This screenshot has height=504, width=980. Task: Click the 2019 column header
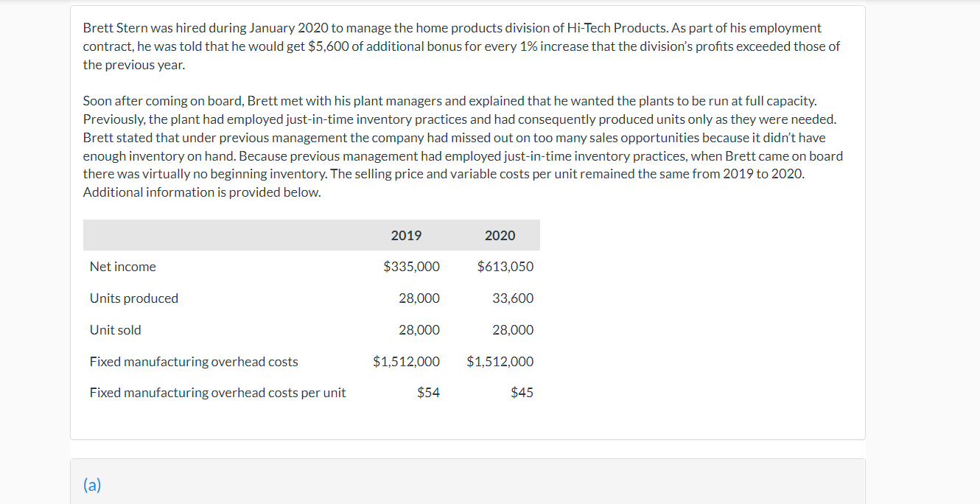[x=406, y=236]
